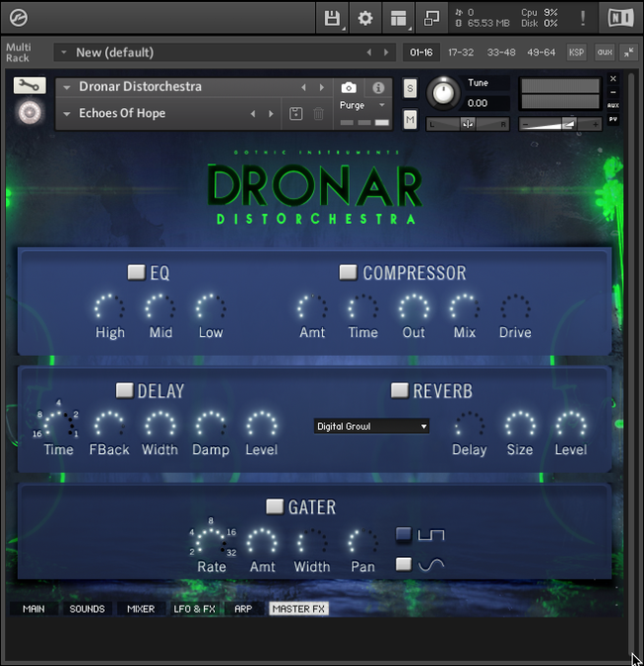This screenshot has height=666, width=644.
Task: Open the Digital Growl reverb dropdown
Action: point(372,426)
